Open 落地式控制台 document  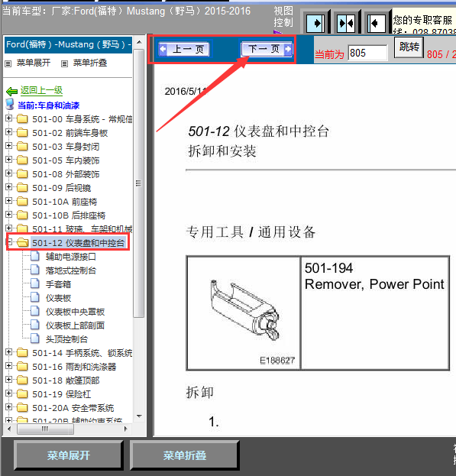point(71,270)
